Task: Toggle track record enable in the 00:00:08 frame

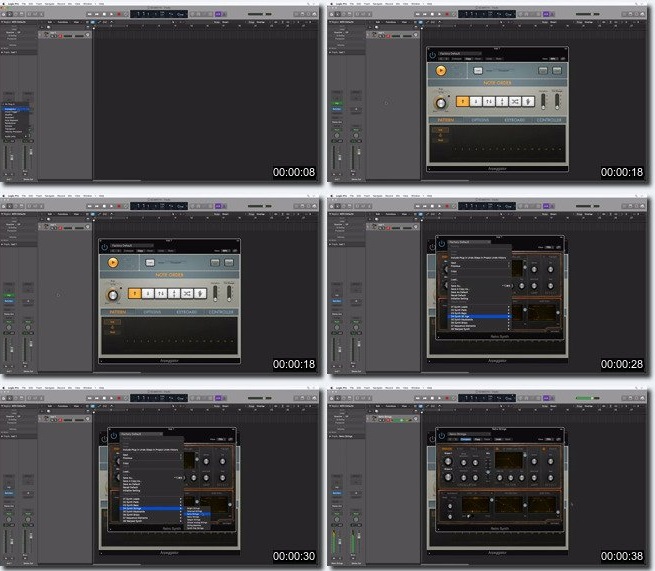Action: click(x=60, y=36)
